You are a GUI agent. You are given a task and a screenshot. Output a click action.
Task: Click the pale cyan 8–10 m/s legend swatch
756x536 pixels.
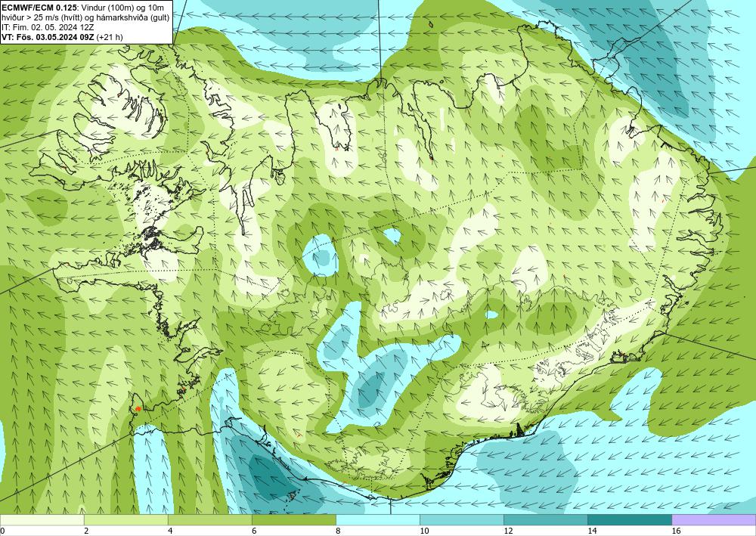click(x=378, y=520)
